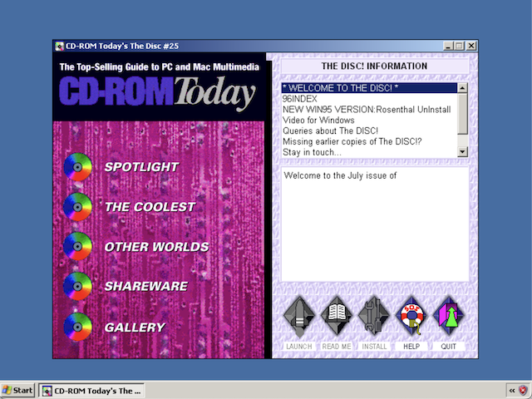Viewport: 532px width, 399px height.
Task: Click the open book Read Me icon
Action: point(337,316)
